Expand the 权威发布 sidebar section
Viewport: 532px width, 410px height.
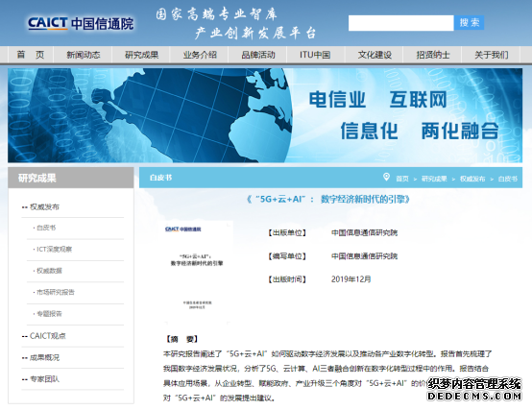tap(44, 206)
